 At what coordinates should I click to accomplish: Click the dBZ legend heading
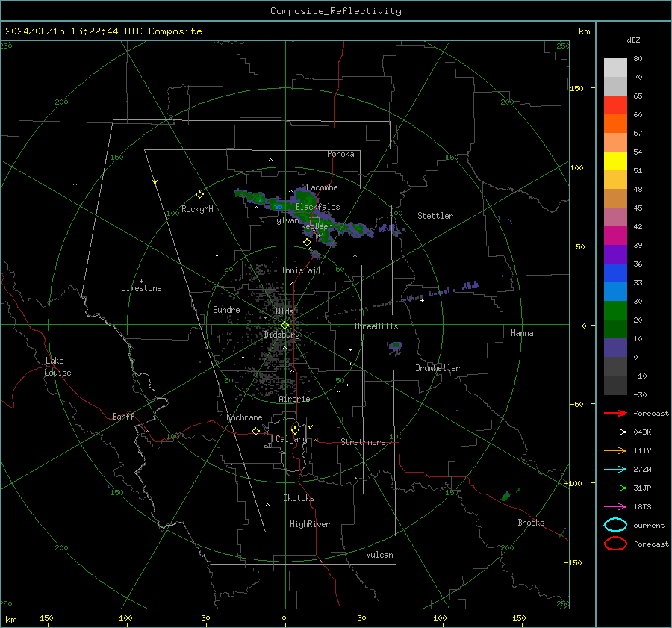click(x=633, y=40)
